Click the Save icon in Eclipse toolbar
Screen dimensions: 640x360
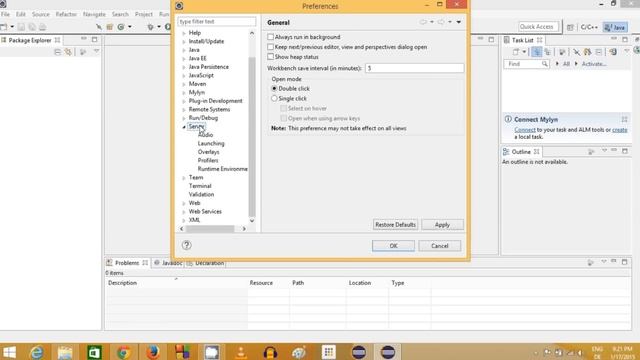tap(21, 27)
